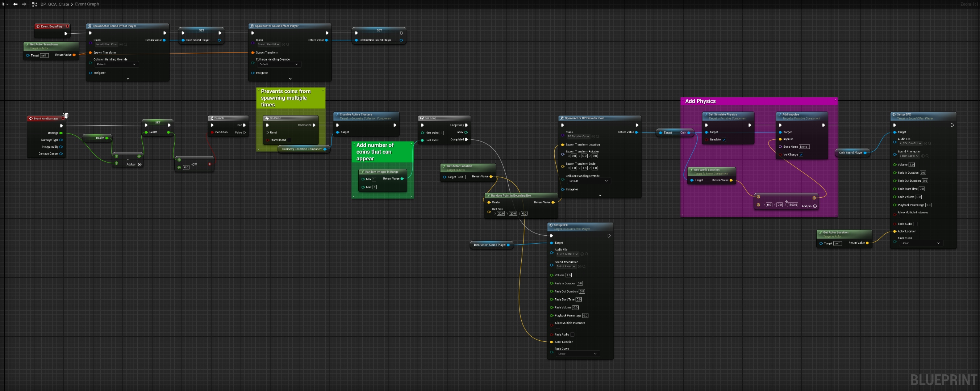Toggle Fade Audio checkbox on lower Setup SFX node
This screenshot has height=391, width=980.
click(x=572, y=334)
